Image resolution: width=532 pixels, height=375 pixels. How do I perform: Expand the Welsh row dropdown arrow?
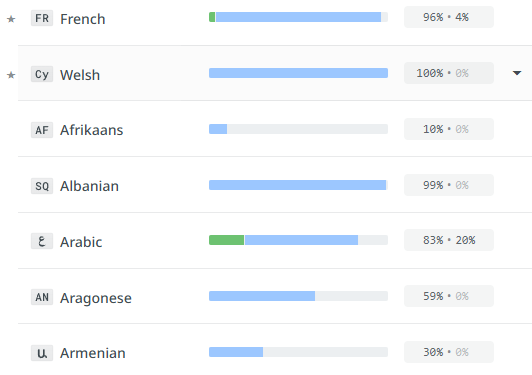(x=517, y=73)
